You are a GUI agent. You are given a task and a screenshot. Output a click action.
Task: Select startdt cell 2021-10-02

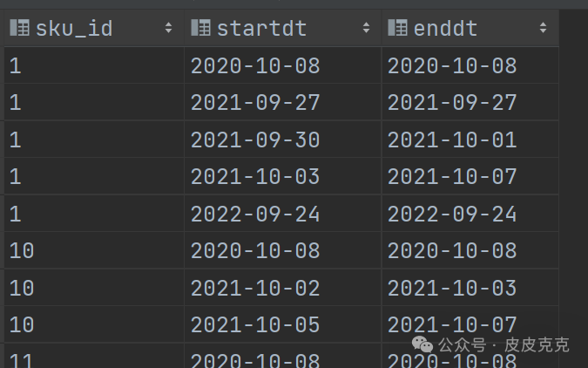[283, 288]
